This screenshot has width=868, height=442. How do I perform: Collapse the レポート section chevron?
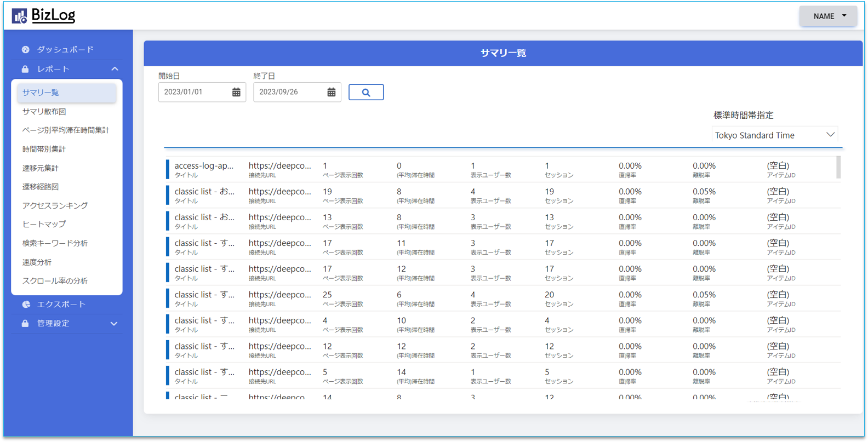[x=115, y=69]
